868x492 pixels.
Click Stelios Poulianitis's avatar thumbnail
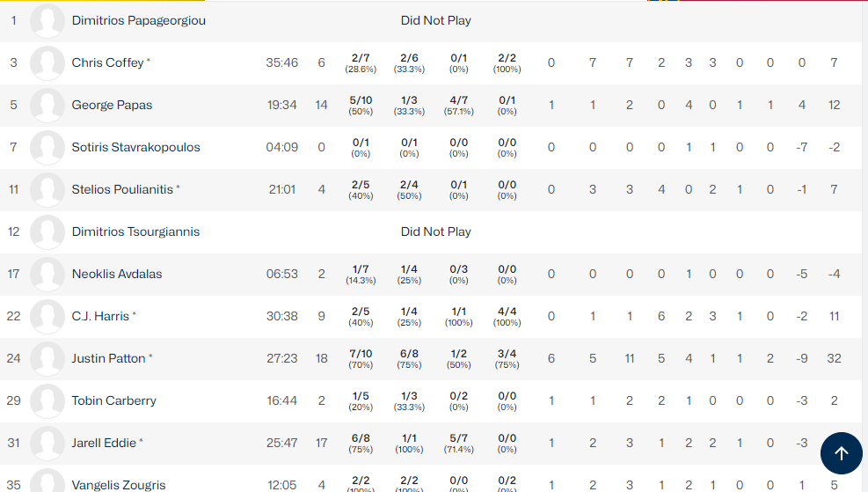point(47,190)
